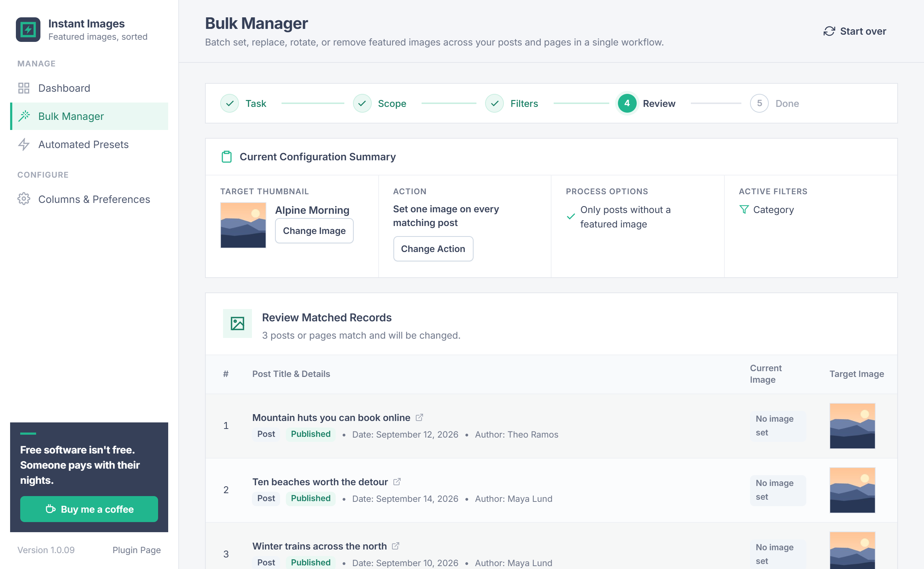
Task: Return to the Scope step
Action: tap(380, 104)
